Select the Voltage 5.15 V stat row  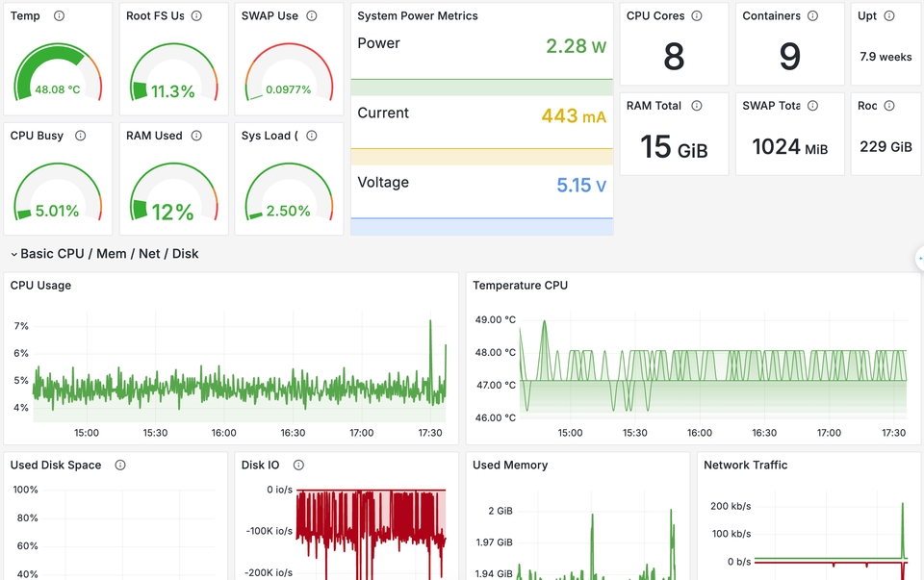481,185
